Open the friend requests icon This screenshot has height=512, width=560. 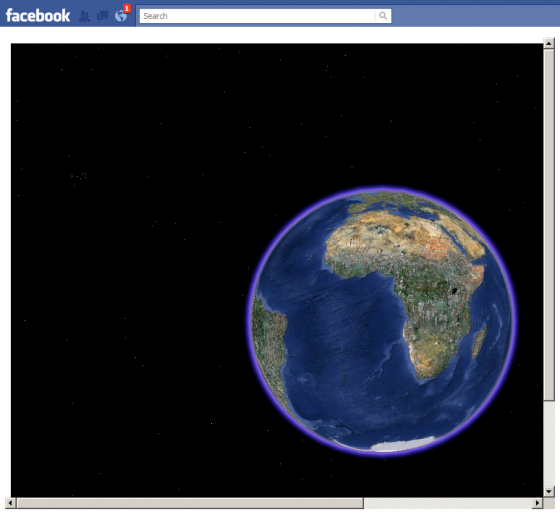click(84, 16)
